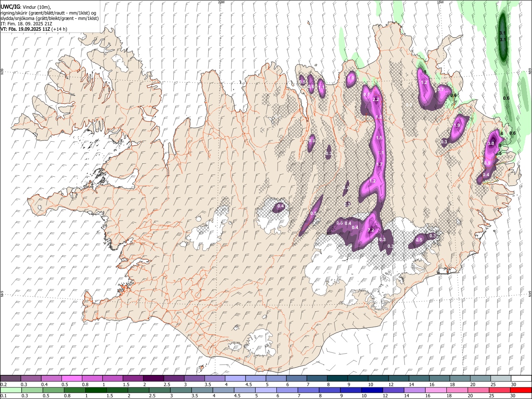Click the '3.0' snow value in the east

pyautogui.click(x=491, y=143)
